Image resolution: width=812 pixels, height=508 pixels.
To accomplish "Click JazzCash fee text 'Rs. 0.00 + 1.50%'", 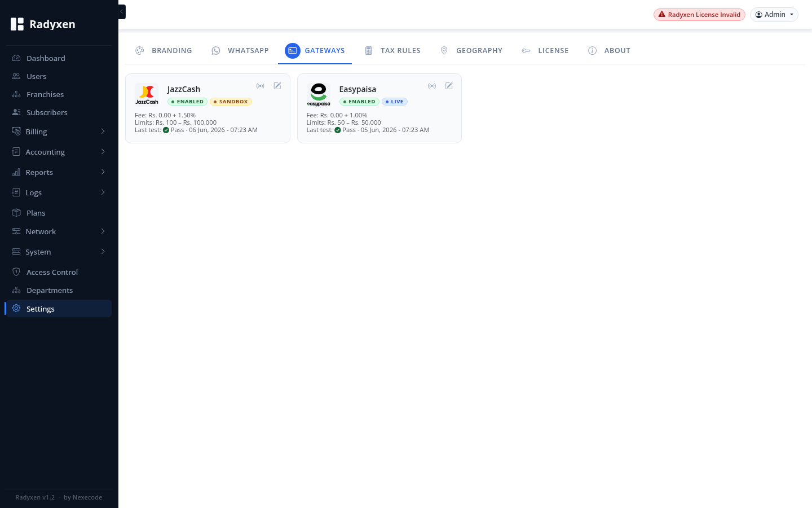I will point(172,115).
